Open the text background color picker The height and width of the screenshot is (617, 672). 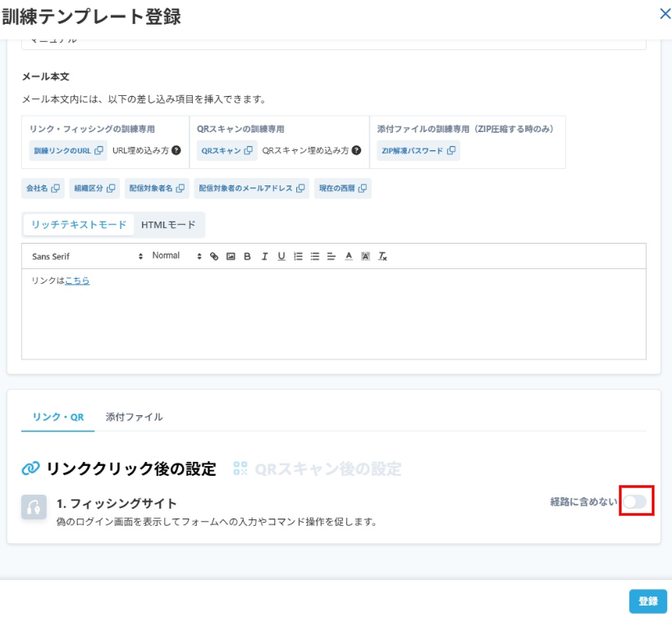[x=365, y=256]
